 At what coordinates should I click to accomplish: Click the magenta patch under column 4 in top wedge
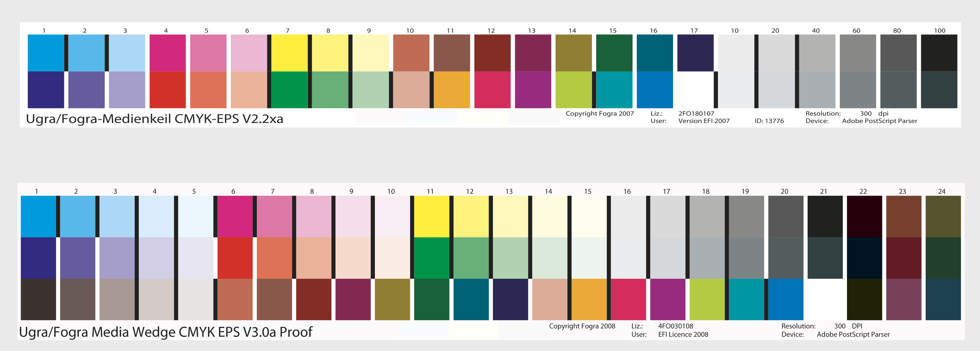click(167, 53)
